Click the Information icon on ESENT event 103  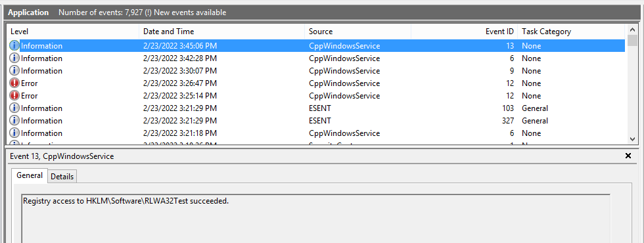tap(14, 108)
